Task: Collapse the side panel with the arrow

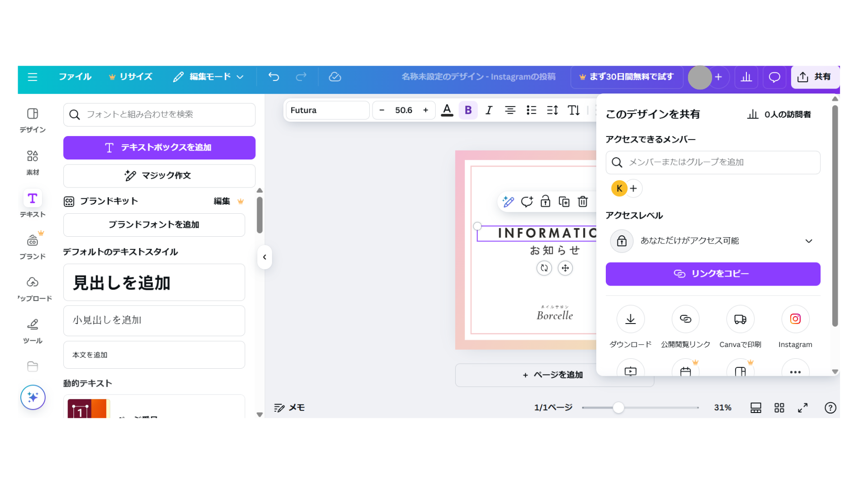Action: (264, 257)
